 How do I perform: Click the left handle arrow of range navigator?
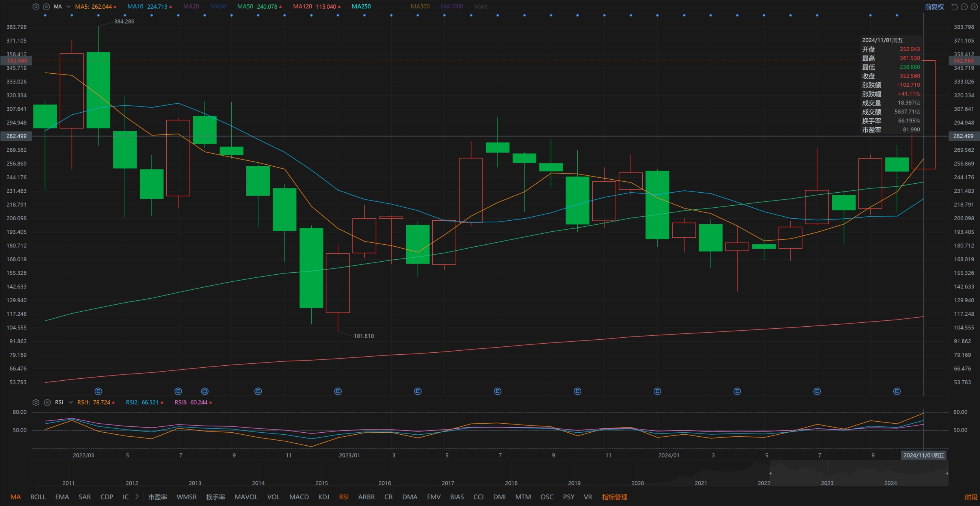pos(770,473)
